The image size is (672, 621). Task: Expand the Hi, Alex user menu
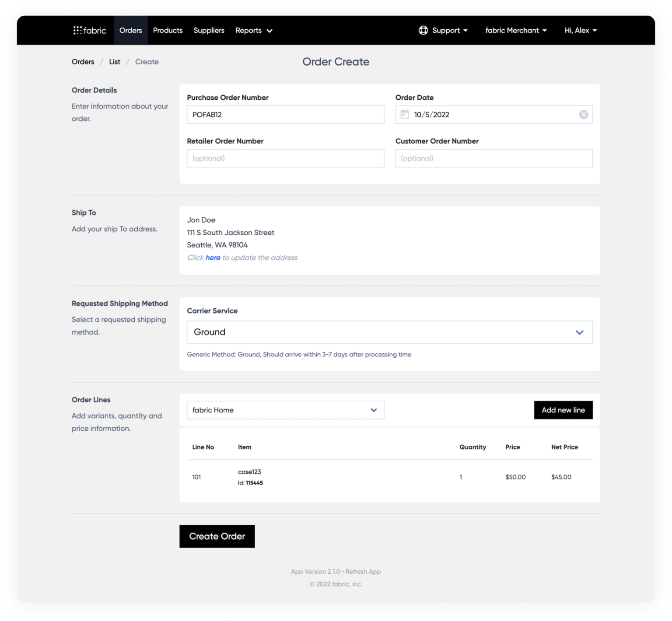pyautogui.click(x=580, y=30)
